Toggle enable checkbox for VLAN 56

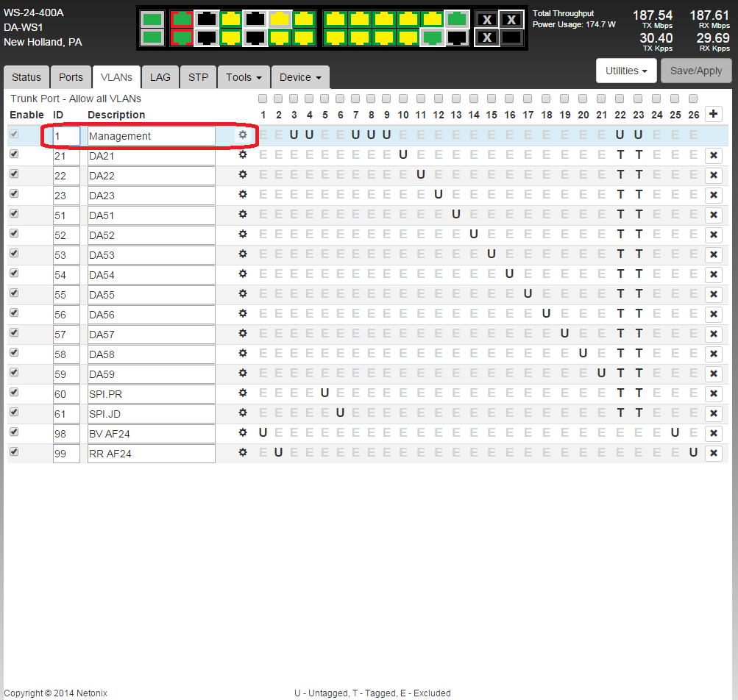[x=14, y=312]
